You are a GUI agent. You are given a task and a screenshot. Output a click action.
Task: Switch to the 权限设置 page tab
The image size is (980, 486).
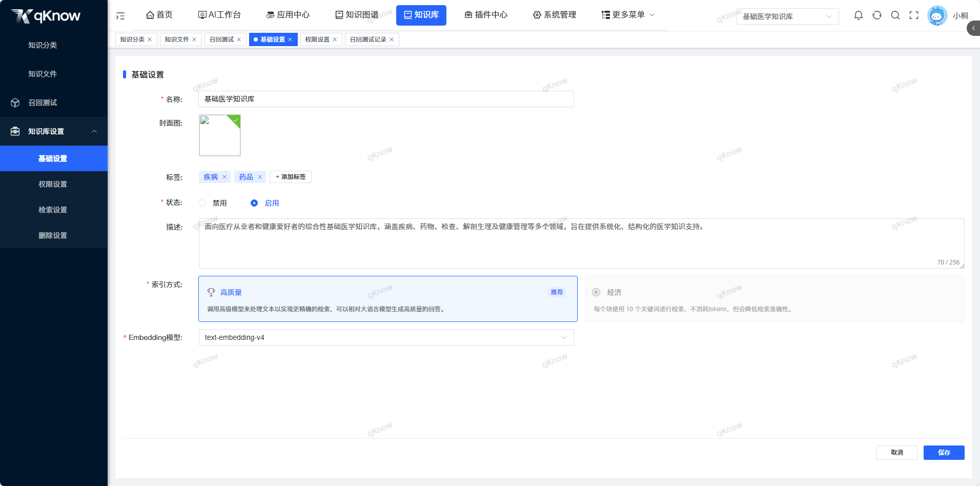click(317, 39)
